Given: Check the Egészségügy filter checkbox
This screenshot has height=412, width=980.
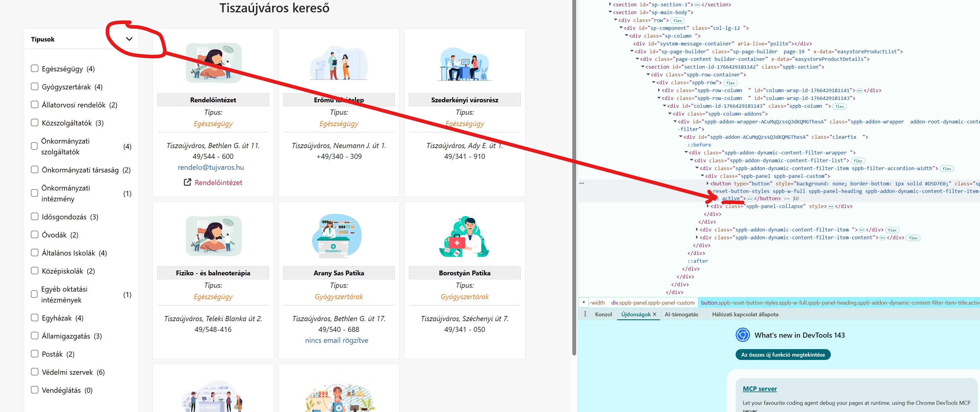Looking at the screenshot, I should tap(35, 68).
